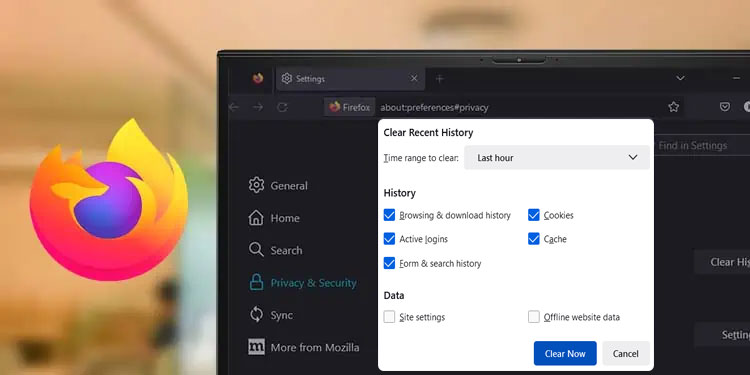Click the Mozilla m icon in sidebar
Viewport: 750px width, 375px height.
(x=256, y=347)
